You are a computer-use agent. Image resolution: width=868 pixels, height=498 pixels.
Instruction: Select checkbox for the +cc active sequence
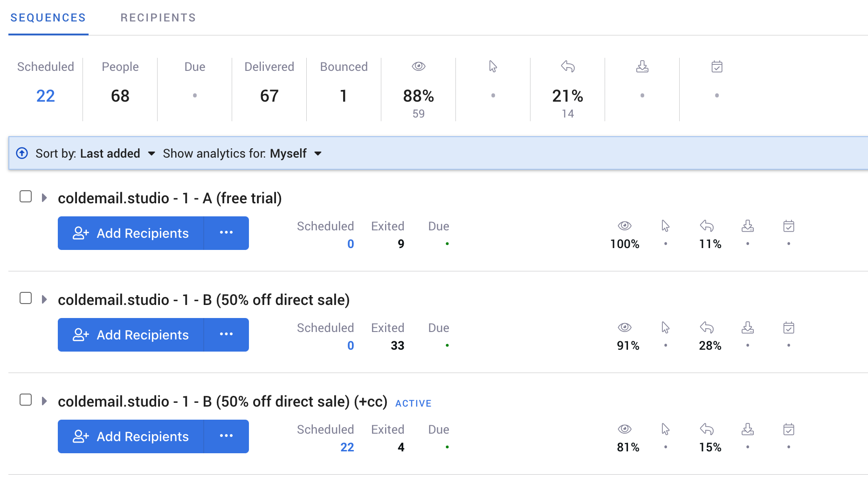[x=26, y=400]
